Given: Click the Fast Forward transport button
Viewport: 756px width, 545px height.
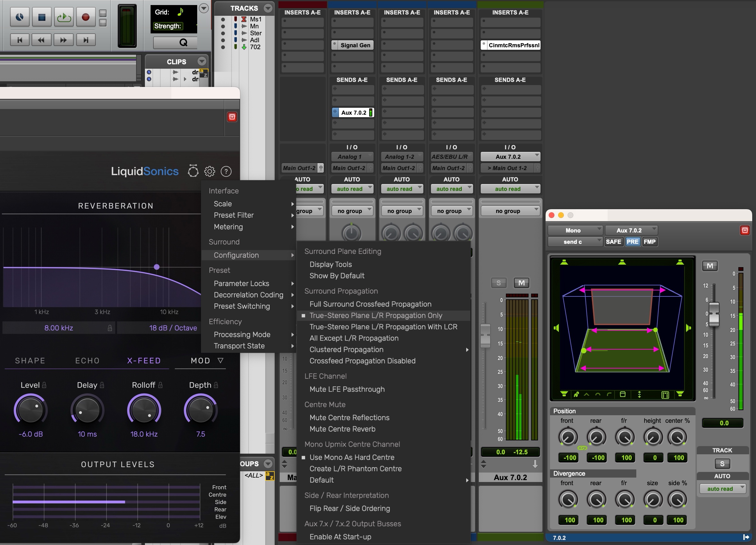Looking at the screenshot, I should coord(63,40).
